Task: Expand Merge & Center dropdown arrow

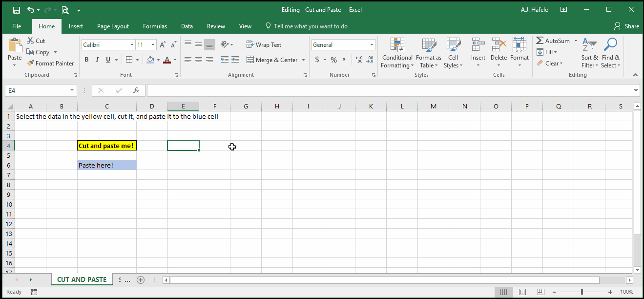Action: [303, 60]
